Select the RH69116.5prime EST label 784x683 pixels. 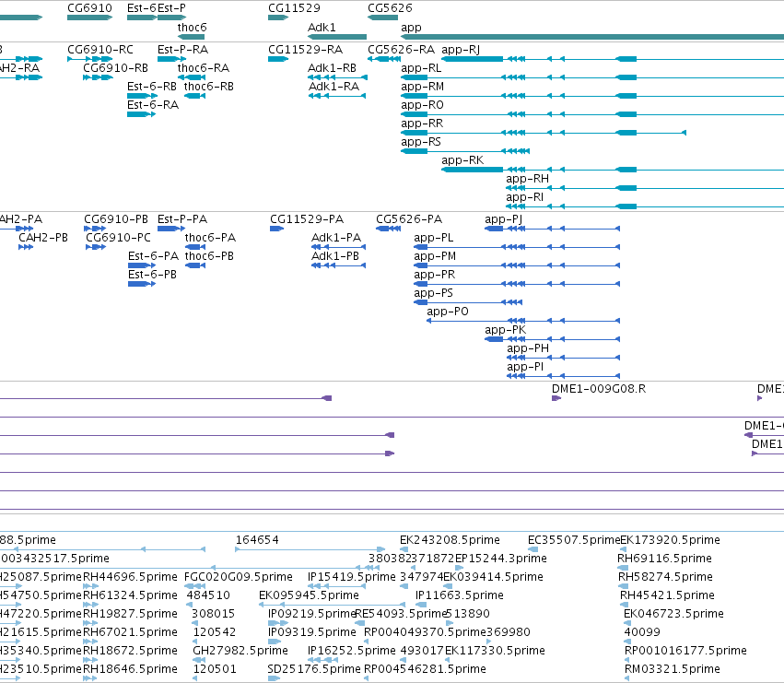coord(664,559)
